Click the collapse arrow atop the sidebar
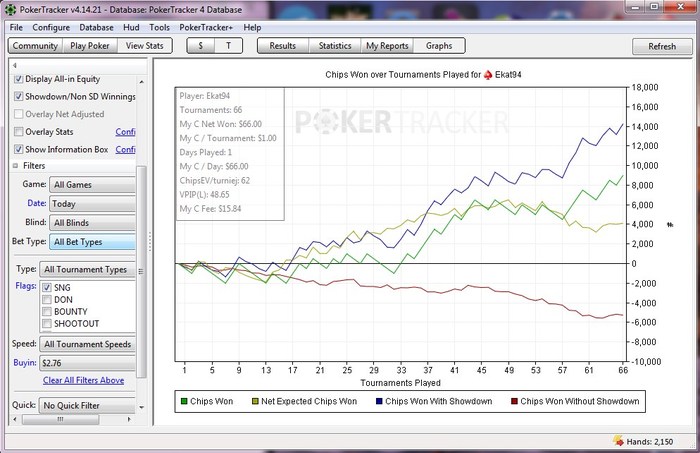 [x=15, y=66]
